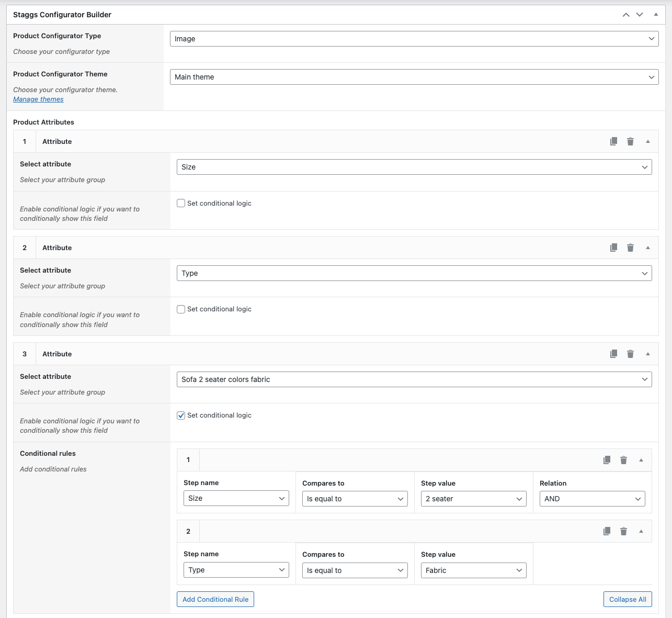Viewport: 672px width, 618px height.
Task: Move the Staggs Configurator Builder panel down
Action: (x=639, y=14)
